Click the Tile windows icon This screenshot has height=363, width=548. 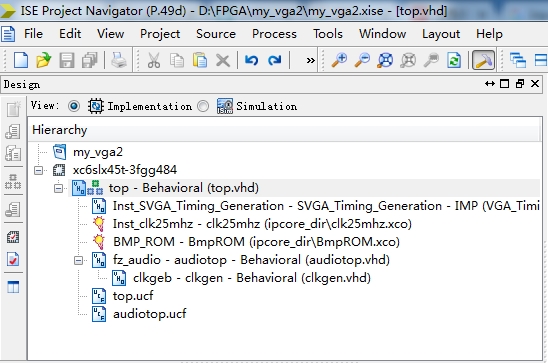pyautogui.click(x=541, y=60)
